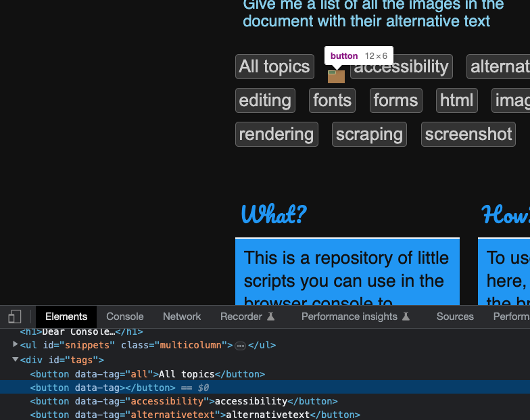Select the rendering tag button

click(276, 134)
